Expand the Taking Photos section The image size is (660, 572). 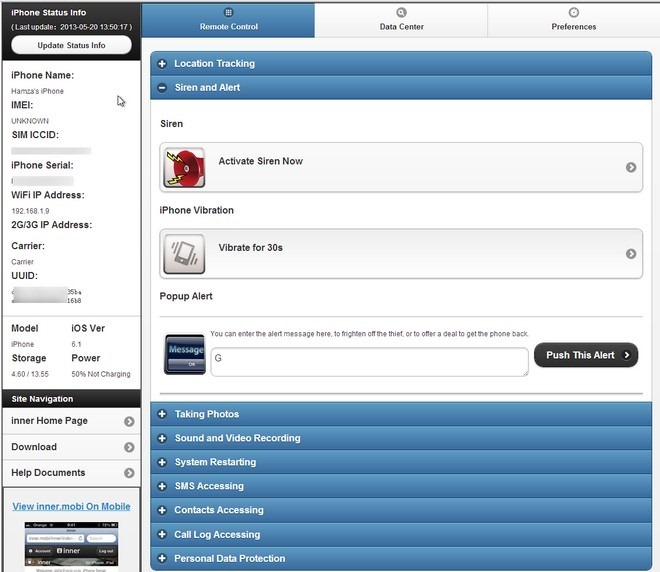401,414
